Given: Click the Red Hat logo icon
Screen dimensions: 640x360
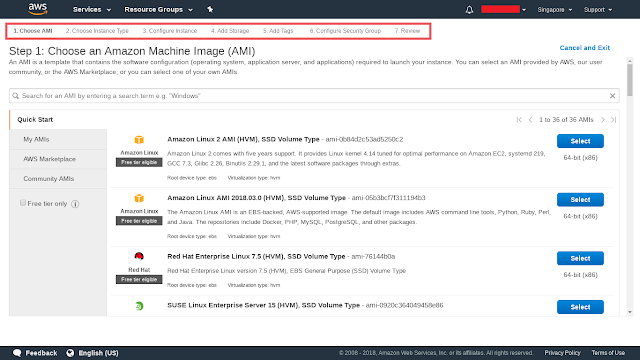Looking at the screenshot, I should tap(139, 256).
